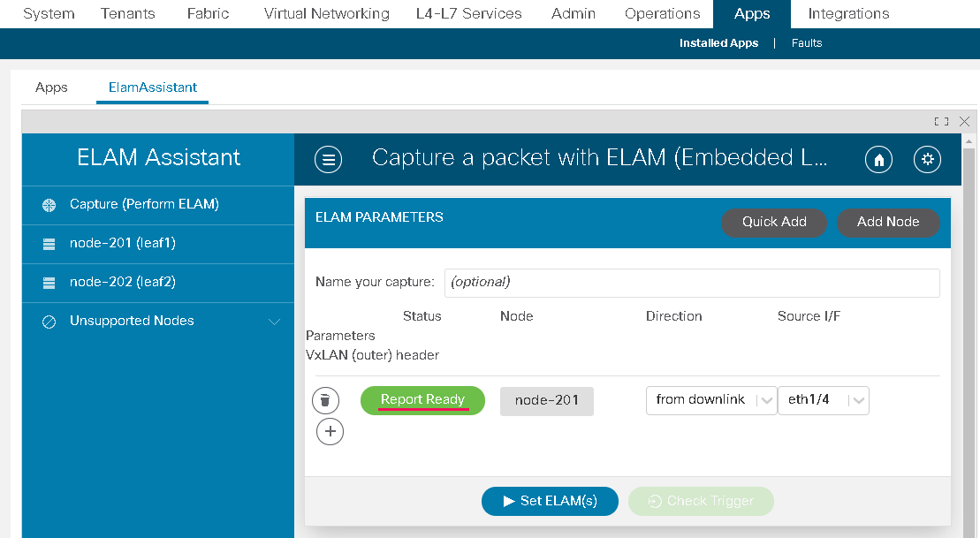This screenshot has height=538, width=980.
Task: Toggle fullscreen for the app frame
Action: tap(941, 121)
